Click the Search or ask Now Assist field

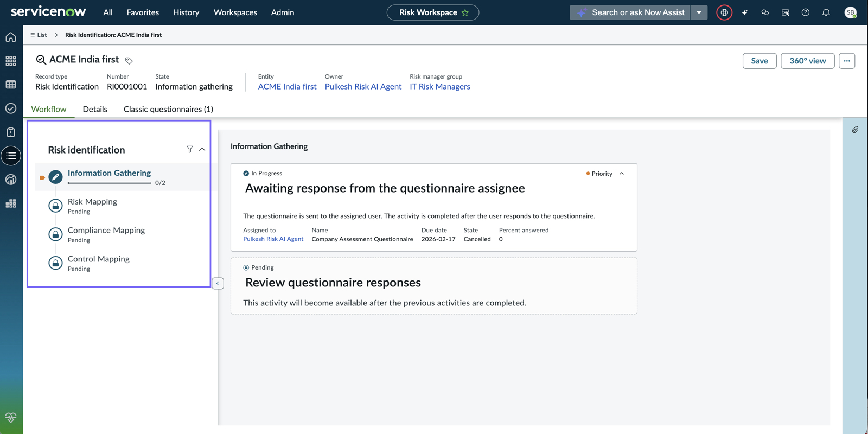click(x=630, y=12)
